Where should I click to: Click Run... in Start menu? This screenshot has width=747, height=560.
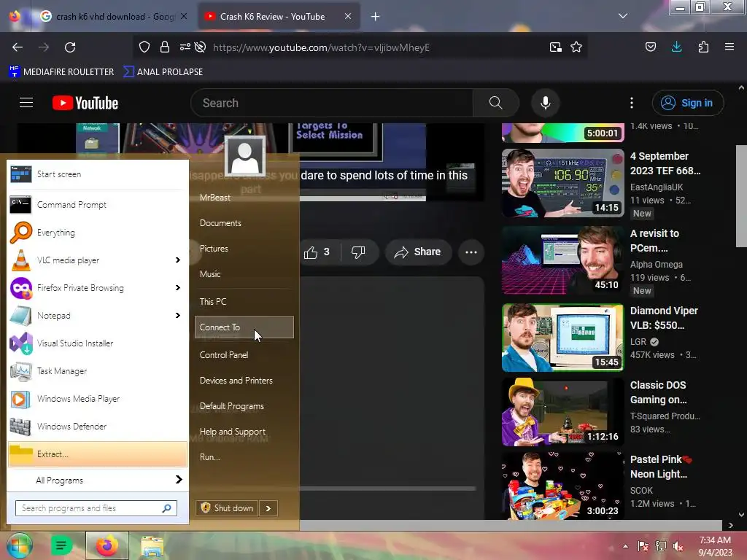tap(244, 457)
